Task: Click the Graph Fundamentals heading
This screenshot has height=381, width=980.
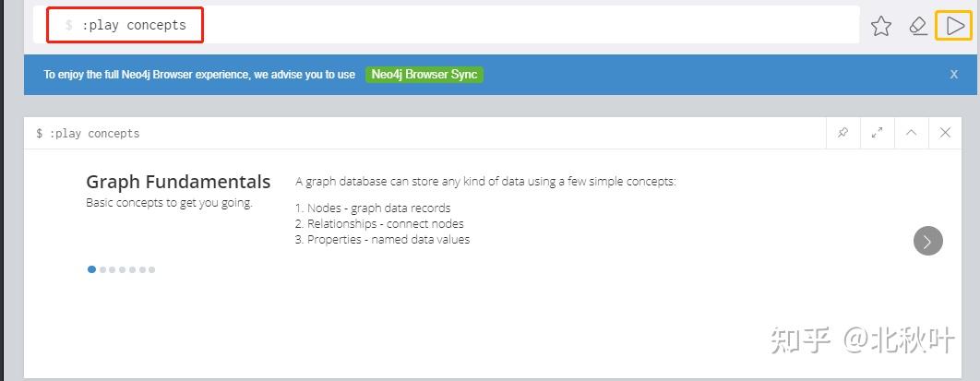Action: [178, 182]
